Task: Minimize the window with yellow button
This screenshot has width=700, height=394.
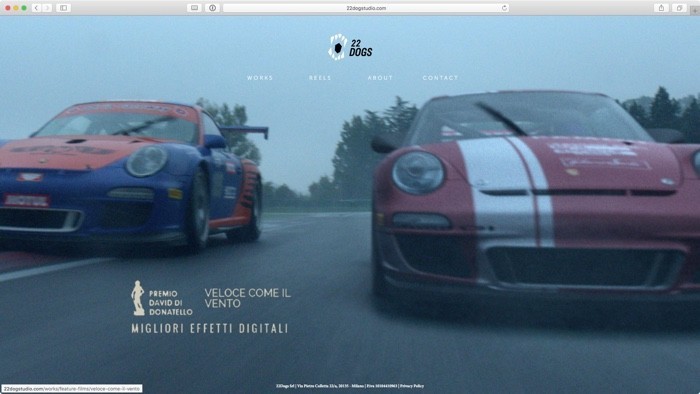Action: [16, 8]
